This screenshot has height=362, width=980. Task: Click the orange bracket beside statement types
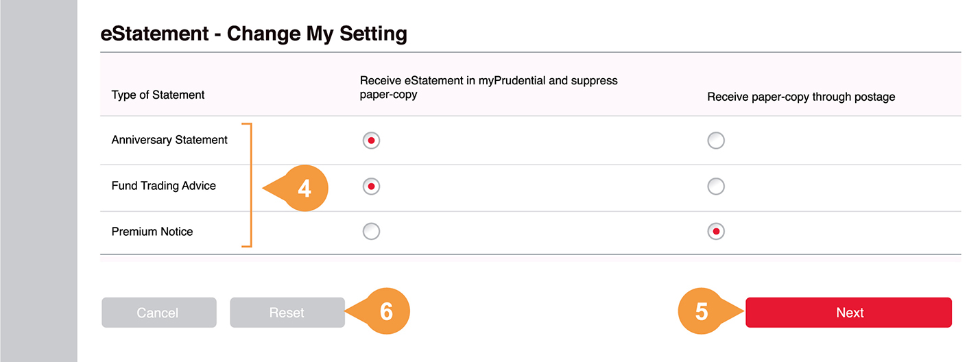[x=250, y=185]
